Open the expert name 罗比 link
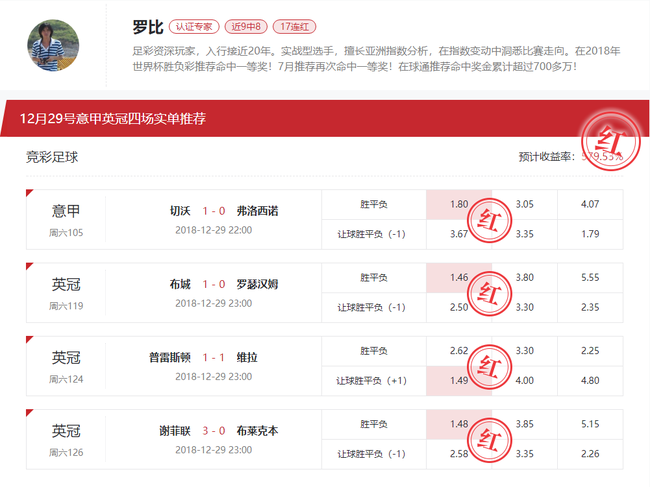Screen dimensions: 650x487 click(x=148, y=27)
